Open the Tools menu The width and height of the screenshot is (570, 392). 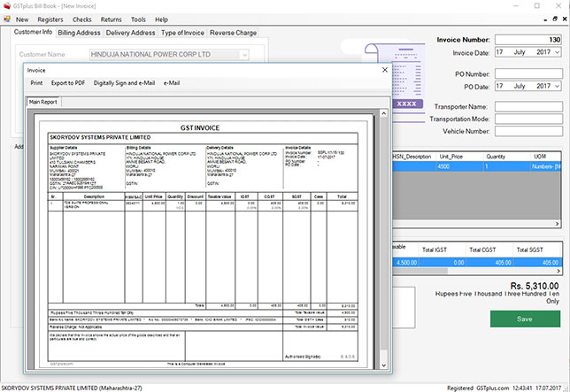tap(138, 19)
